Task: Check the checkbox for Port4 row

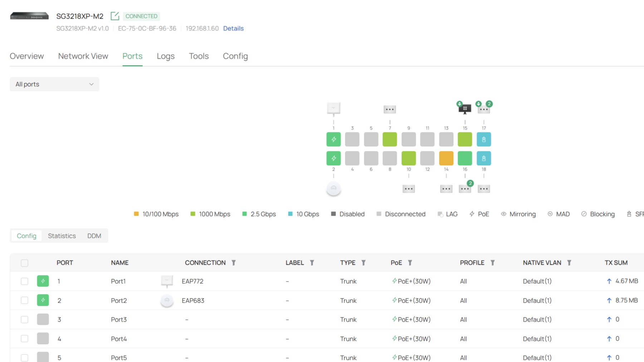Action: coord(24,339)
